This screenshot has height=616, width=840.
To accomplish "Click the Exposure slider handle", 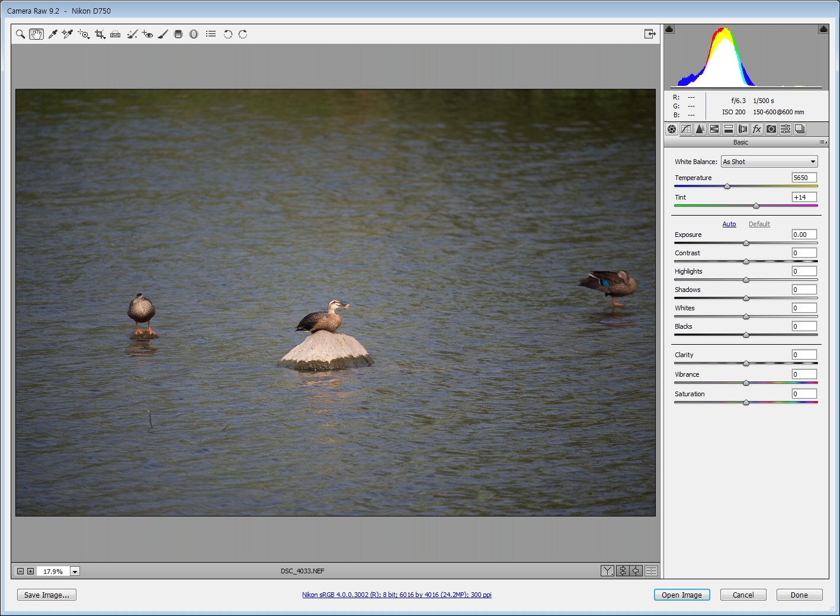I will 746,243.
